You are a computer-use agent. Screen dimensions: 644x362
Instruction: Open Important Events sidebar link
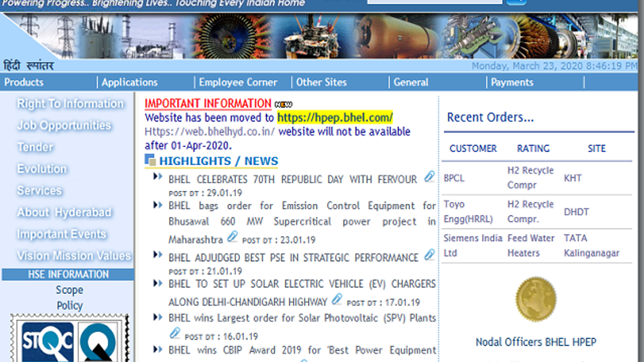(62, 234)
